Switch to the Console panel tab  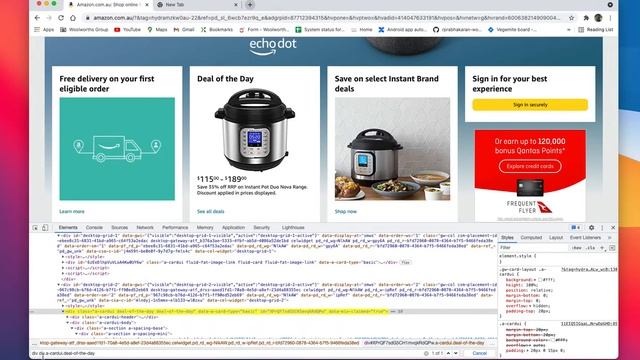pyautogui.click(x=94, y=228)
